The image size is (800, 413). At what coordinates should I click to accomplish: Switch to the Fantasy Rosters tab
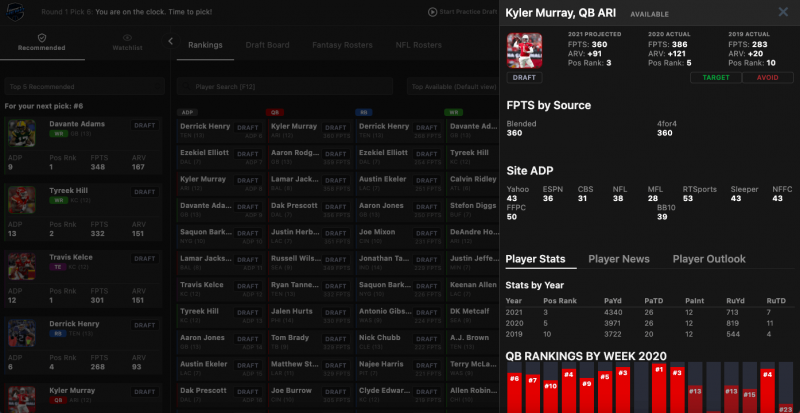(x=342, y=45)
